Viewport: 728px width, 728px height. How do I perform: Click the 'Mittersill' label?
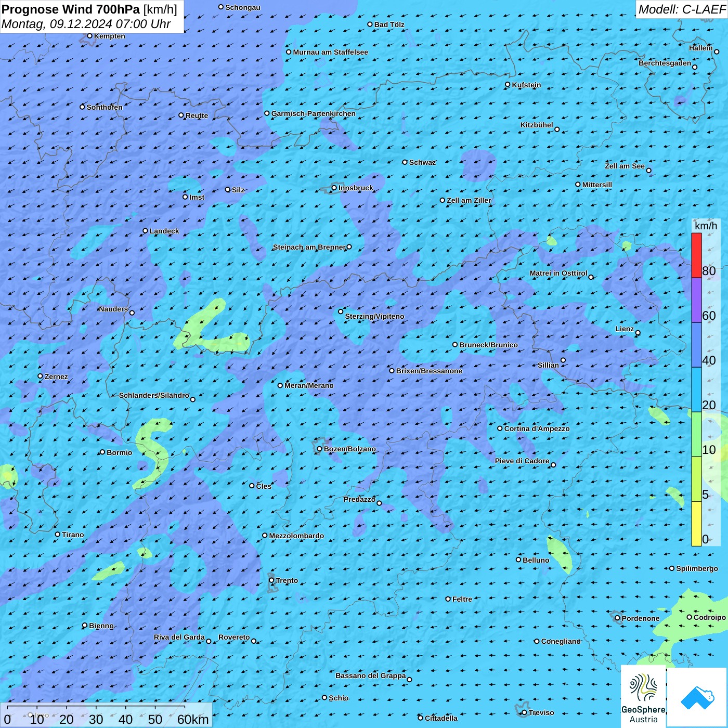pyautogui.click(x=597, y=185)
